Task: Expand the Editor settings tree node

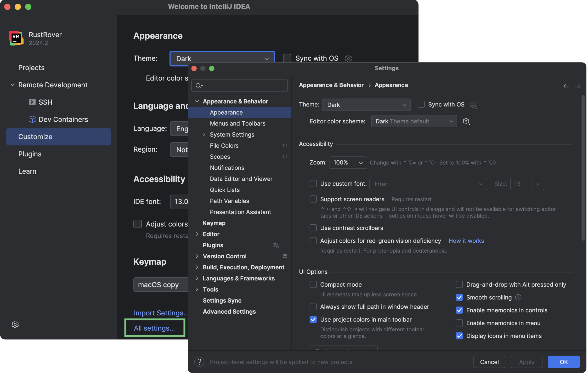Action: (x=197, y=234)
